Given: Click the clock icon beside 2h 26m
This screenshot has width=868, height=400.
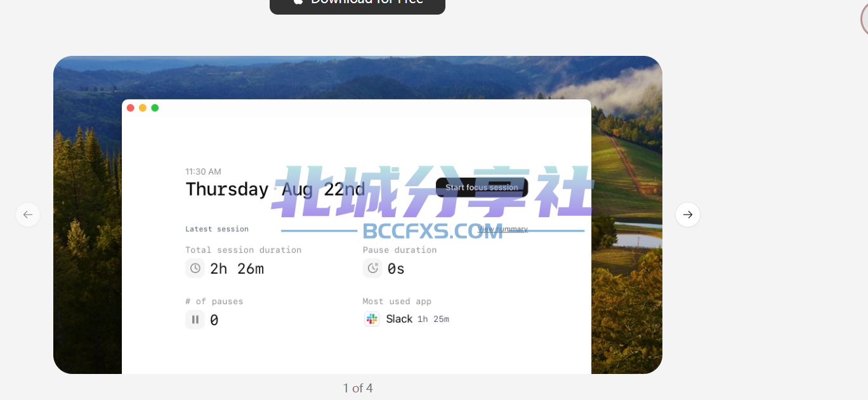Looking at the screenshot, I should (195, 269).
